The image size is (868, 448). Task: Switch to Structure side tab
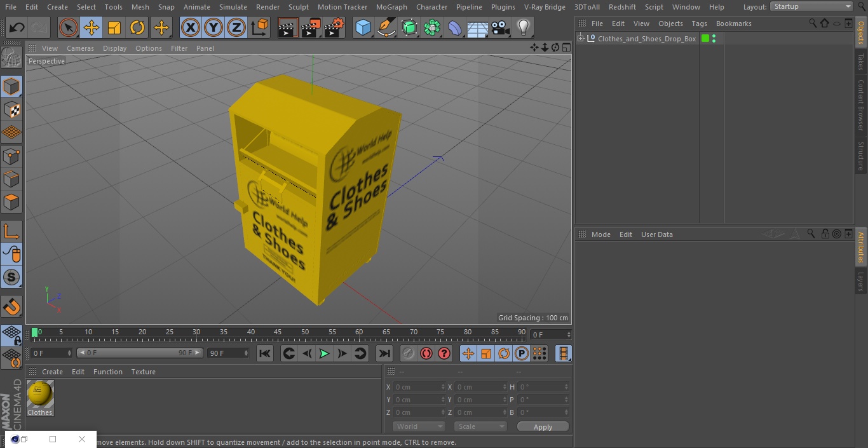click(x=861, y=156)
